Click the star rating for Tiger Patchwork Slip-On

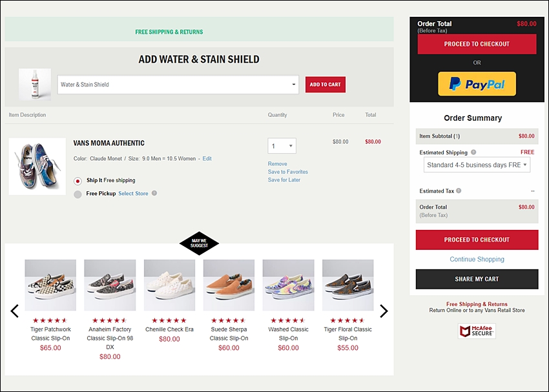pyautogui.click(x=50, y=320)
